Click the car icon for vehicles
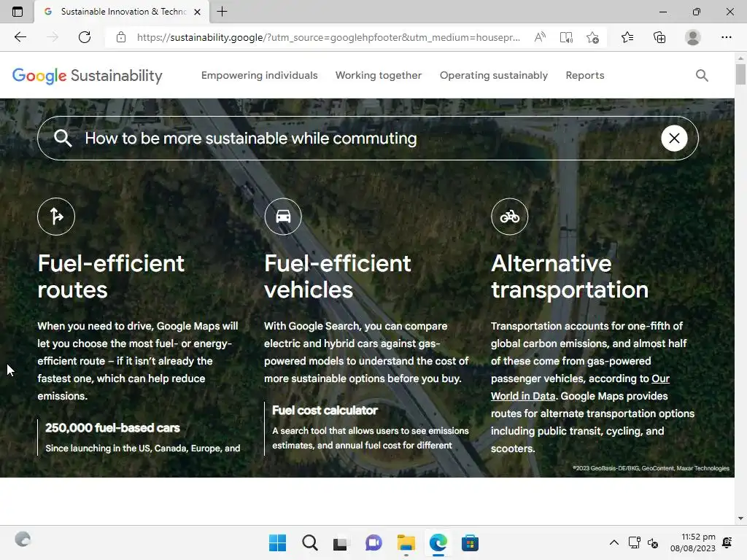This screenshot has height=560, width=747. pyautogui.click(x=283, y=216)
